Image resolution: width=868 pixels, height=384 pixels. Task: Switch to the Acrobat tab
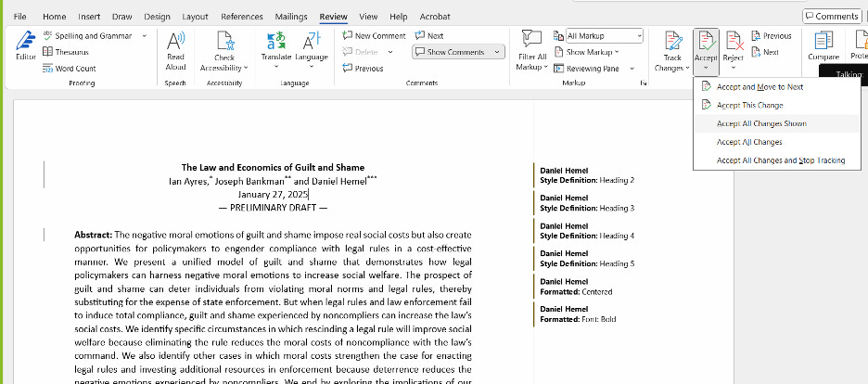point(435,17)
